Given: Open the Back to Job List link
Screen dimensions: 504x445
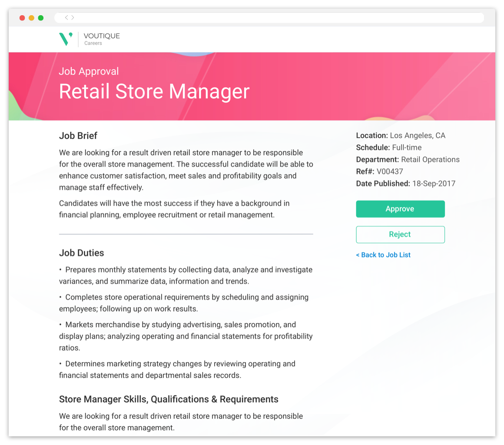Looking at the screenshot, I should coord(383,255).
